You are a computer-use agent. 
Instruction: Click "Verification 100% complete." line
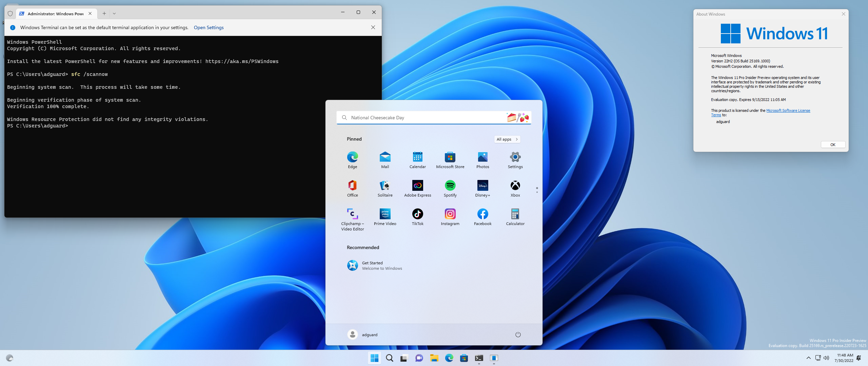click(48, 106)
